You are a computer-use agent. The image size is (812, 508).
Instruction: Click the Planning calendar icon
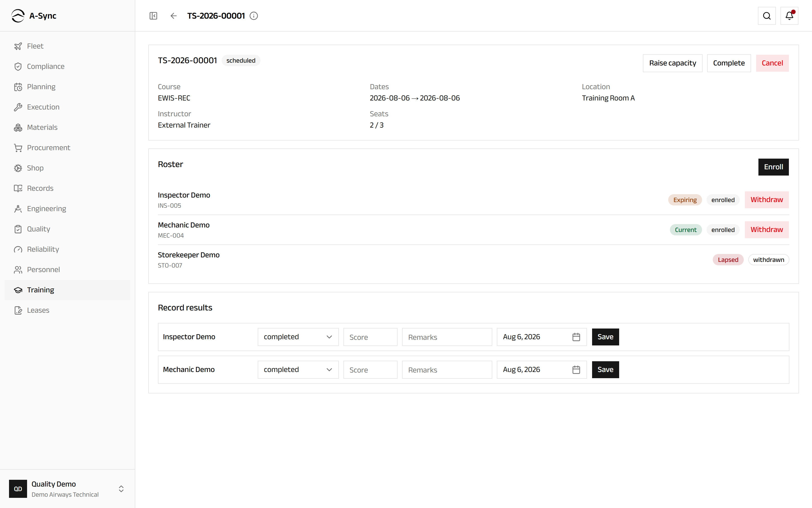18,87
